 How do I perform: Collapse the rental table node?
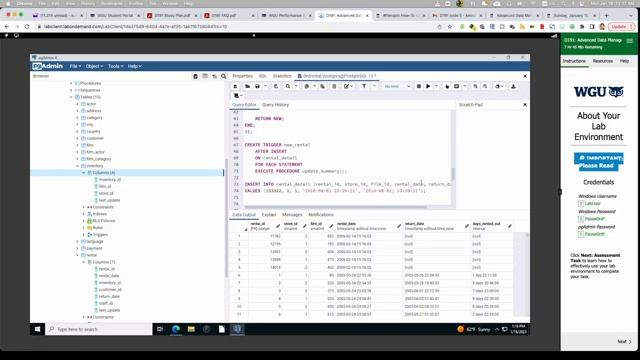tap(78, 255)
